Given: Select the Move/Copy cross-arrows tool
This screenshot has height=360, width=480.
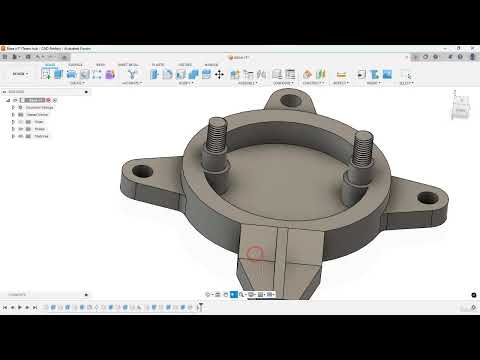Looking at the screenshot, I should pyautogui.click(x=219, y=74).
